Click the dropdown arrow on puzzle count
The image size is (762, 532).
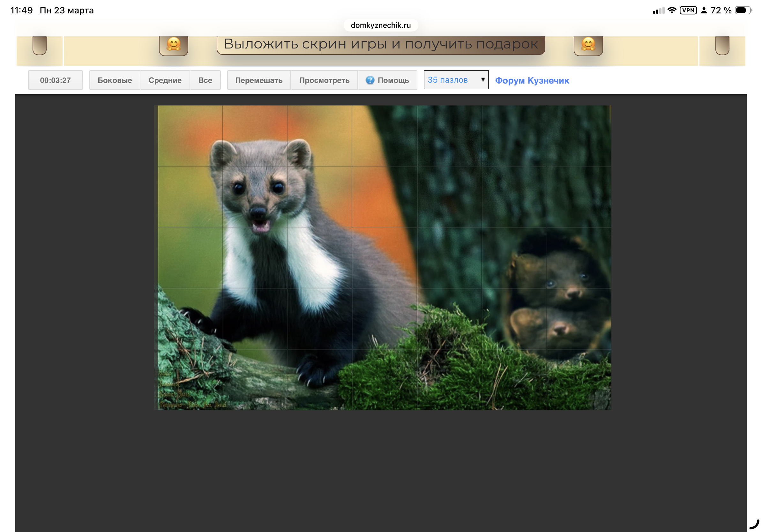click(483, 80)
